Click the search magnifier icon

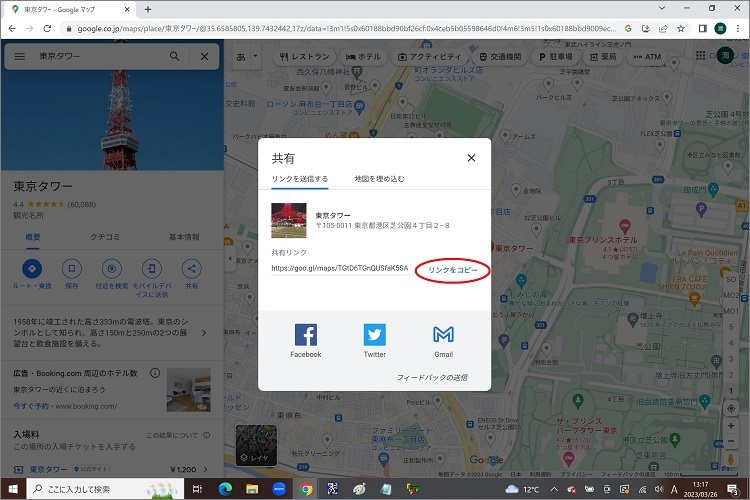(x=175, y=56)
